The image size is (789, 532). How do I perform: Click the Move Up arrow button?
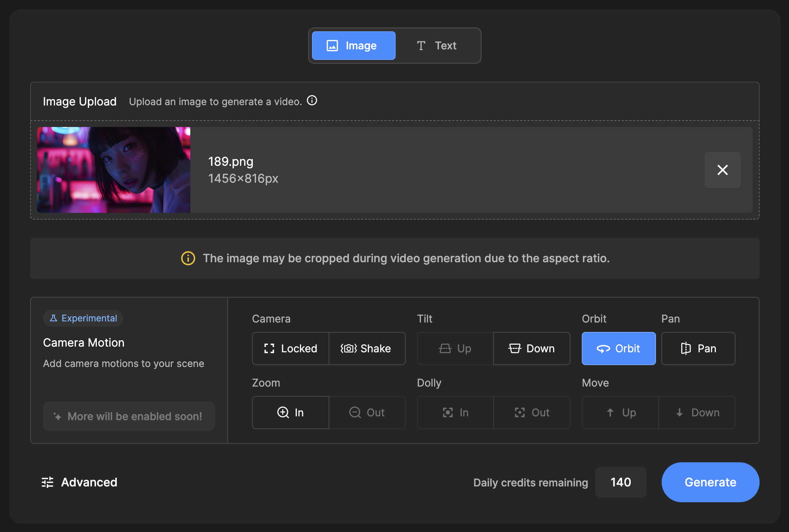coord(620,413)
